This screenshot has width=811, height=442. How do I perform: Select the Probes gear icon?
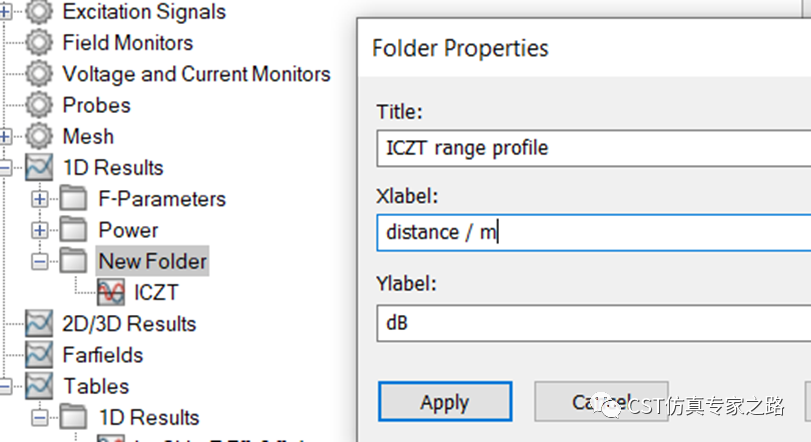[x=39, y=105]
